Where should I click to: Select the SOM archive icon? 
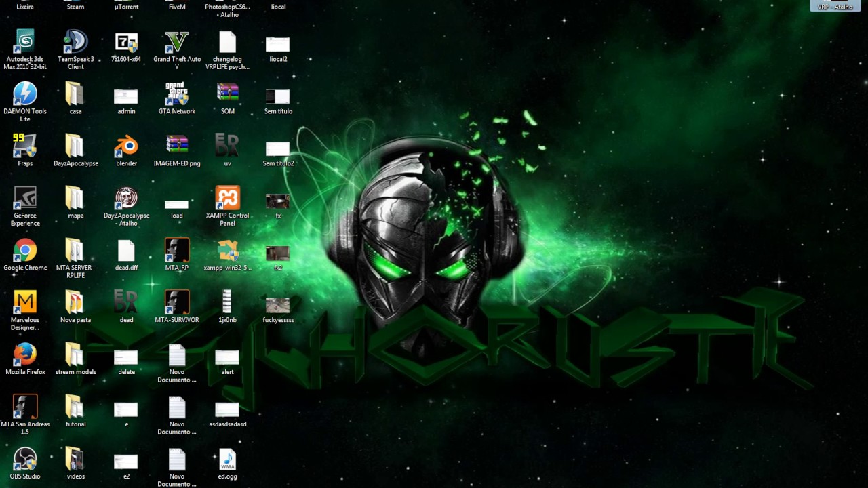227,93
